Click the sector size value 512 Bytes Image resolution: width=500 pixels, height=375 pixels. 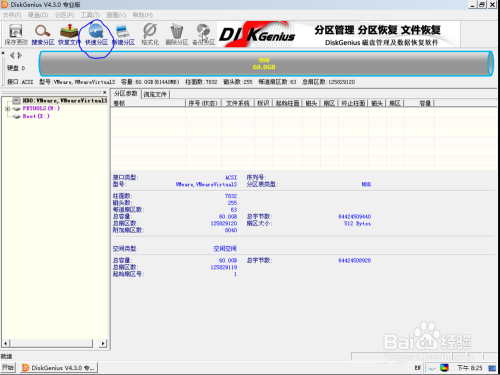(x=357, y=224)
